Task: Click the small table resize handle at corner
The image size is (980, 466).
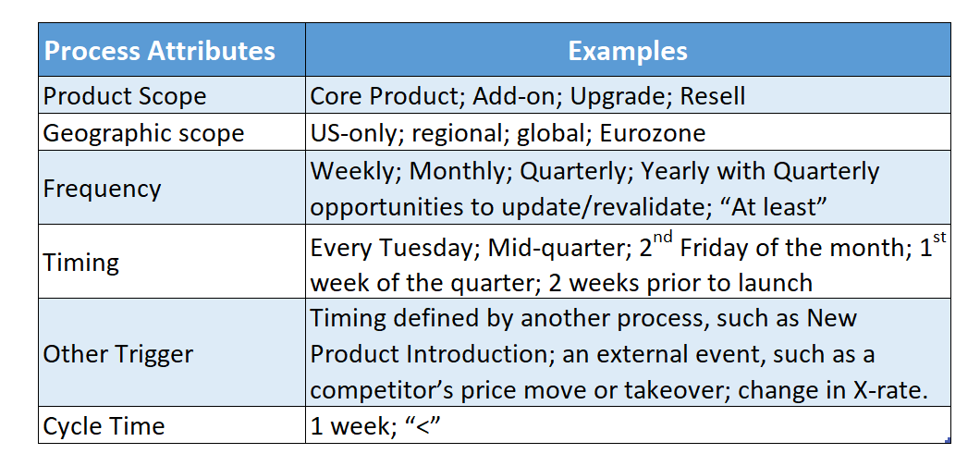Action: click(x=949, y=440)
